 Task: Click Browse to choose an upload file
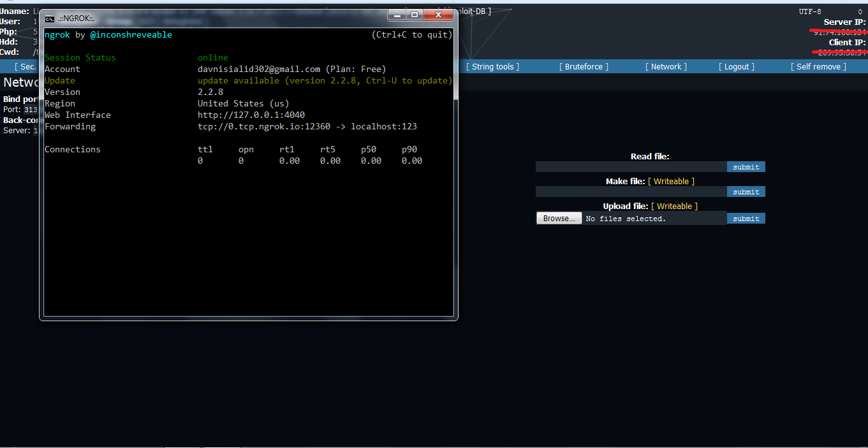[558, 217]
